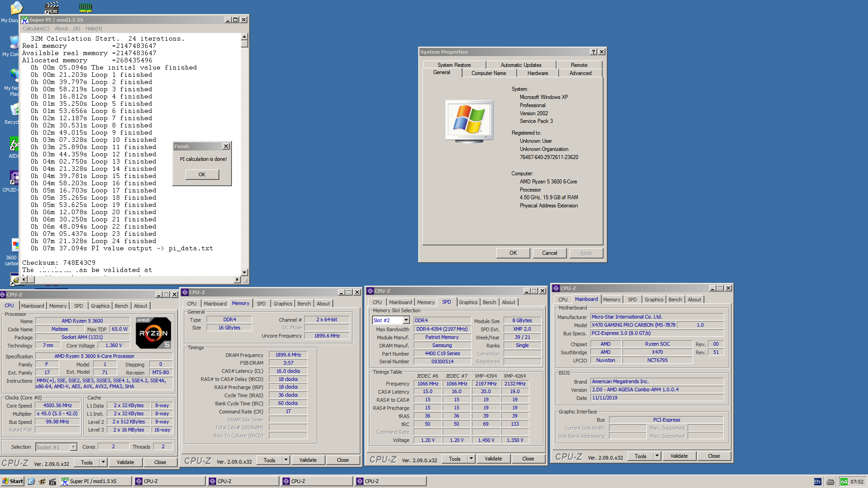Click Cancel in System Properties
The width and height of the screenshot is (868, 488).
coord(550,253)
